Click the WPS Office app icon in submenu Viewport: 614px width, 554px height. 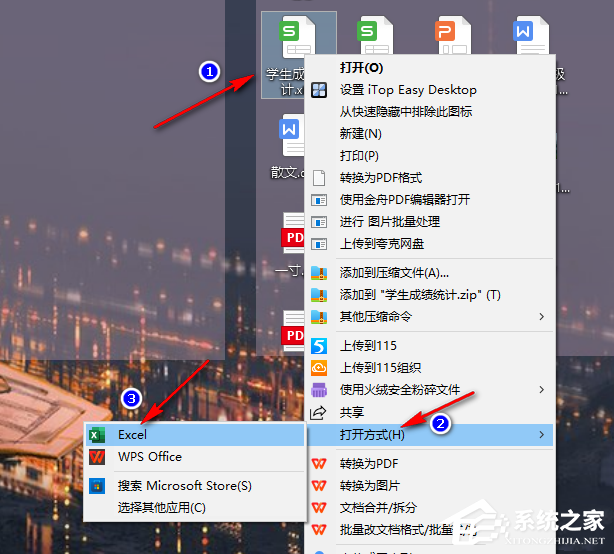click(x=97, y=457)
